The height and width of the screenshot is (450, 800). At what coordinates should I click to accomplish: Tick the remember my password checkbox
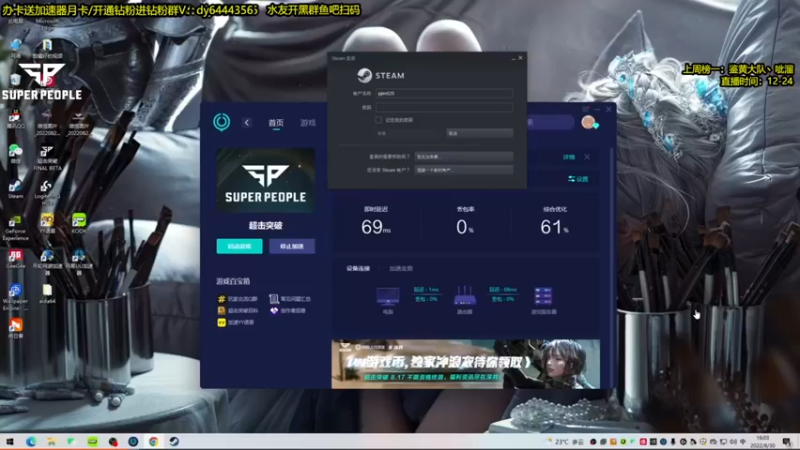pyautogui.click(x=379, y=120)
